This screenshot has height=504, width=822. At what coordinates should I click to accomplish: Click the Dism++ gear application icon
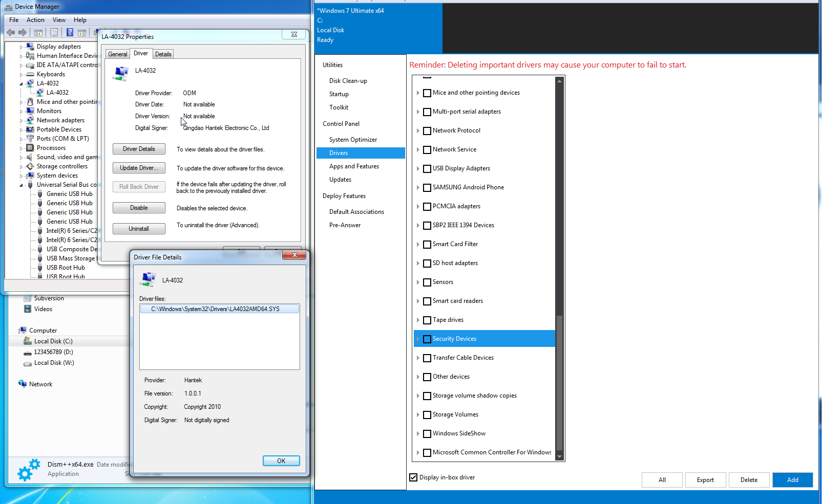28,470
